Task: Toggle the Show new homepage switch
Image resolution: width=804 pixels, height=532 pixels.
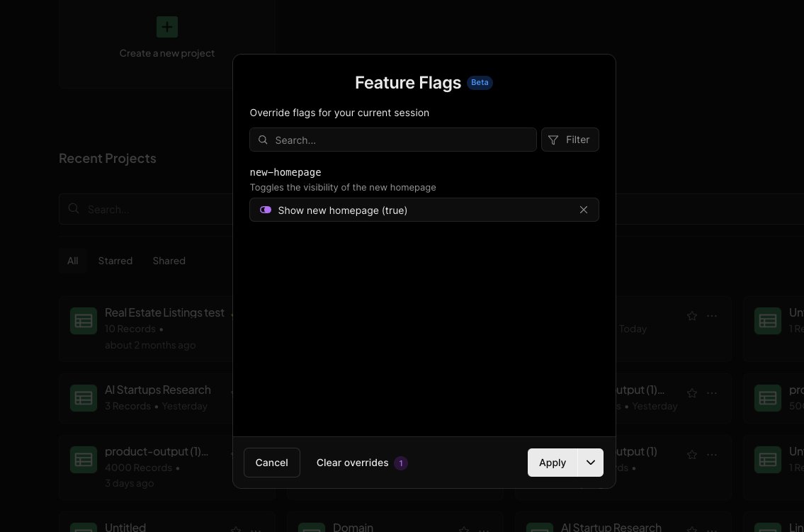Action: click(266, 210)
